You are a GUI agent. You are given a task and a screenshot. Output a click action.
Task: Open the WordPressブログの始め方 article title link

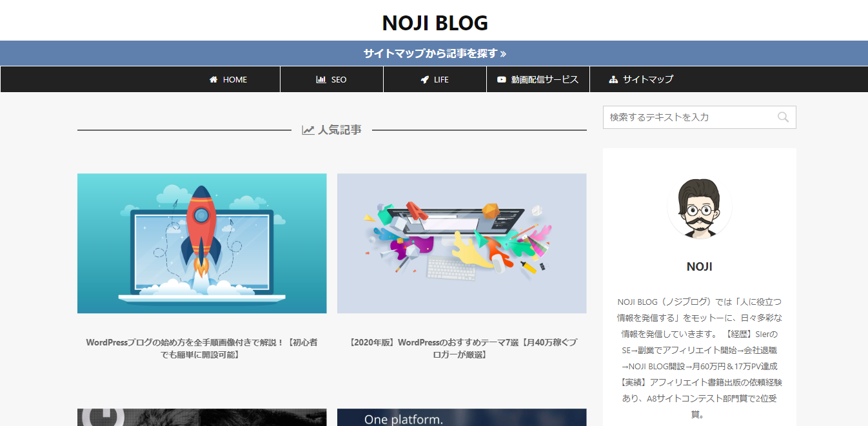[x=202, y=349]
